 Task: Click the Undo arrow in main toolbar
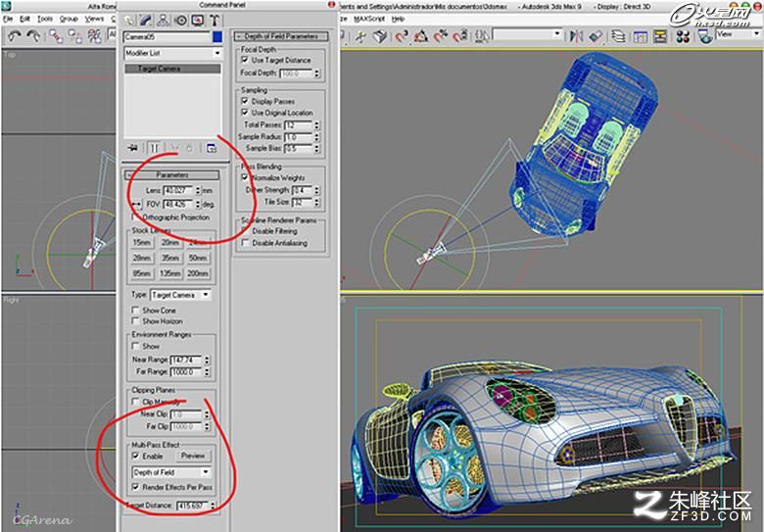tap(14, 36)
